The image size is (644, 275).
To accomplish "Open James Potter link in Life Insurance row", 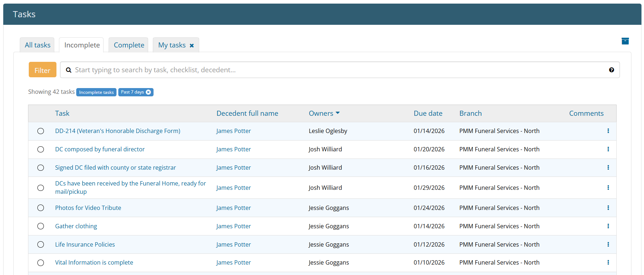I will pos(233,244).
